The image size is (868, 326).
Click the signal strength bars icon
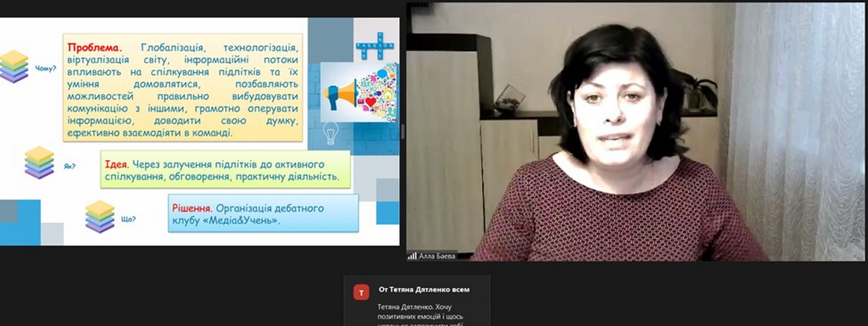click(412, 256)
